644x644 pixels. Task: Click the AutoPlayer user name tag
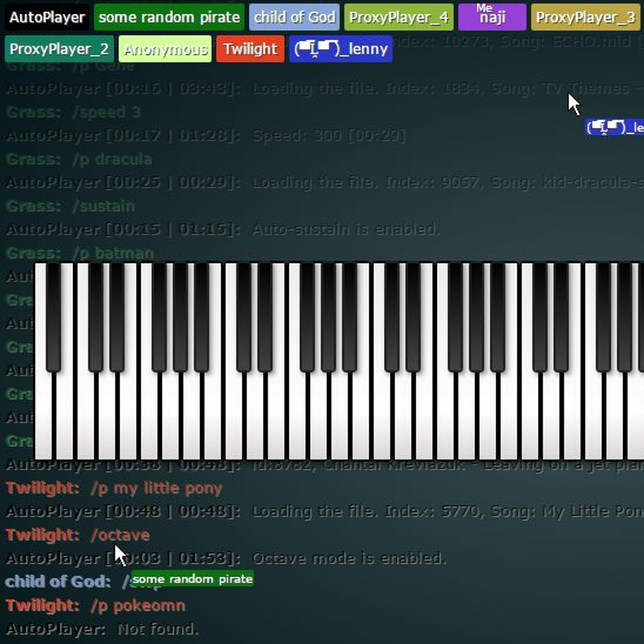(x=47, y=17)
